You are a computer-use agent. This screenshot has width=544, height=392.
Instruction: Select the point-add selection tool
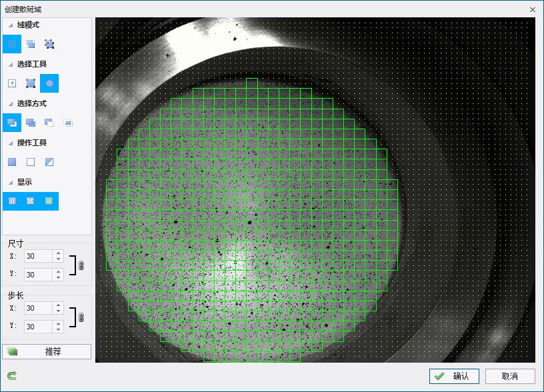pyautogui.click(x=12, y=83)
